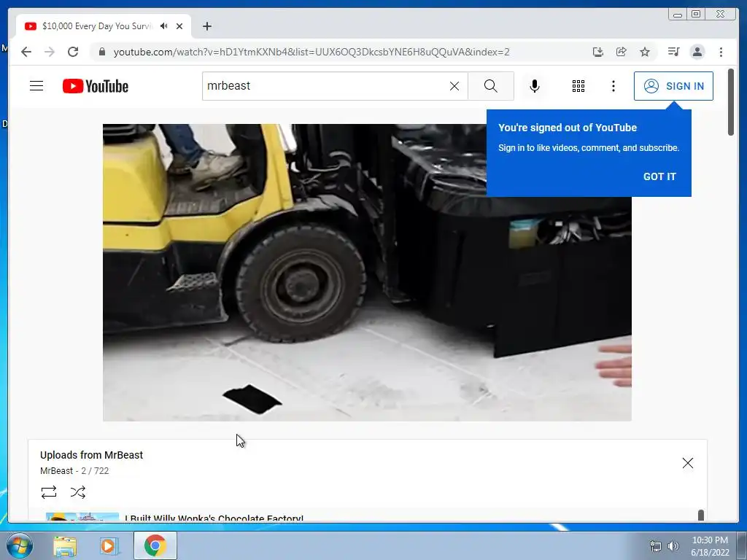
Task: Launch Windows Media Player from taskbar
Action: [x=109, y=545]
